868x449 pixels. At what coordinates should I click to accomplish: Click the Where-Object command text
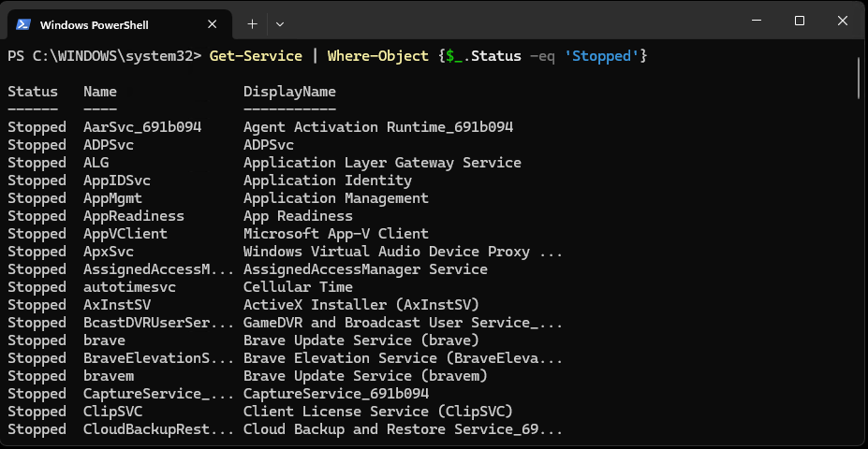(x=378, y=56)
